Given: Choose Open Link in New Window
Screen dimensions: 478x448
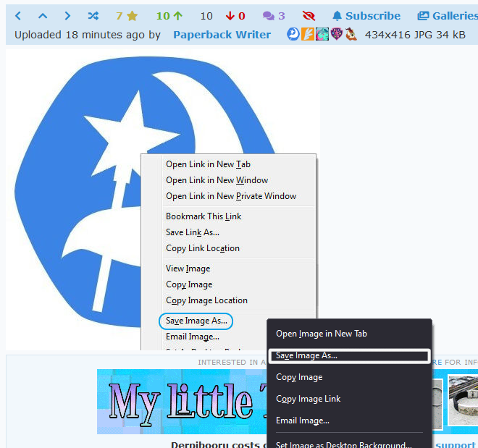Looking at the screenshot, I should (x=217, y=180).
